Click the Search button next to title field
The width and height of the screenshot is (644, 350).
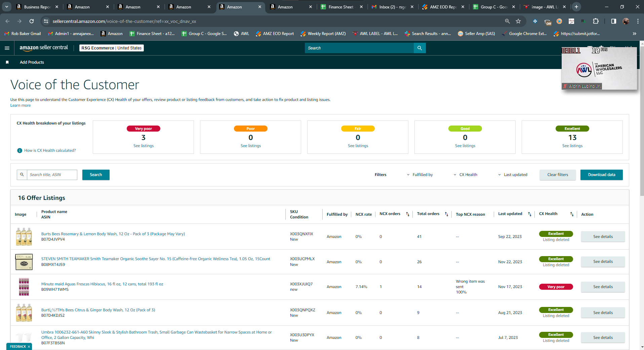(96, 175)
